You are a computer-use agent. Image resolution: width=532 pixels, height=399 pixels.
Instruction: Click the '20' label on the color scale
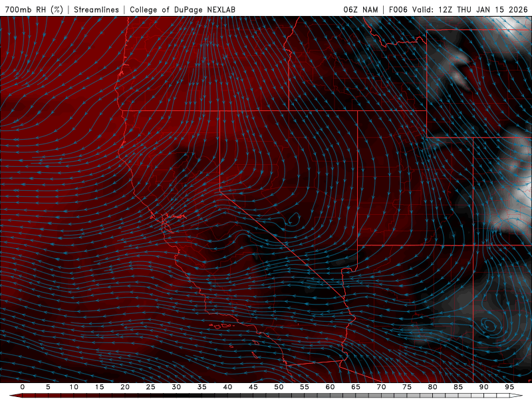click(125, 387)
